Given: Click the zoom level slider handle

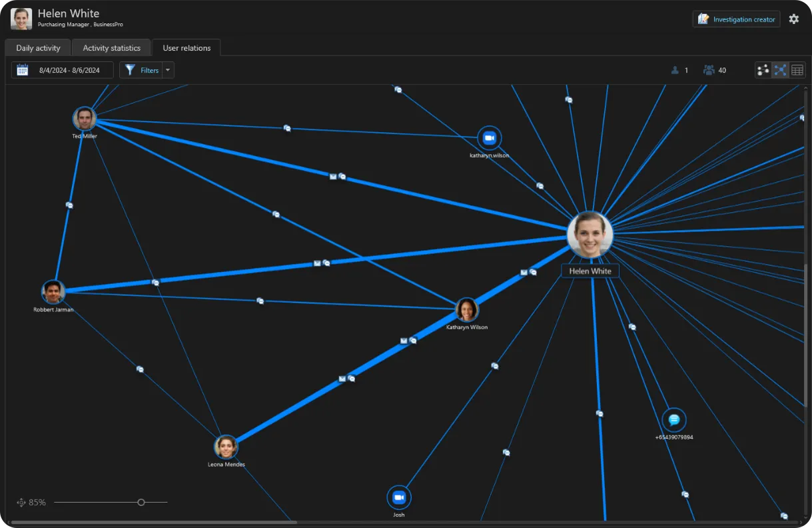Looking at the screenshot, I should click(141, 502).
